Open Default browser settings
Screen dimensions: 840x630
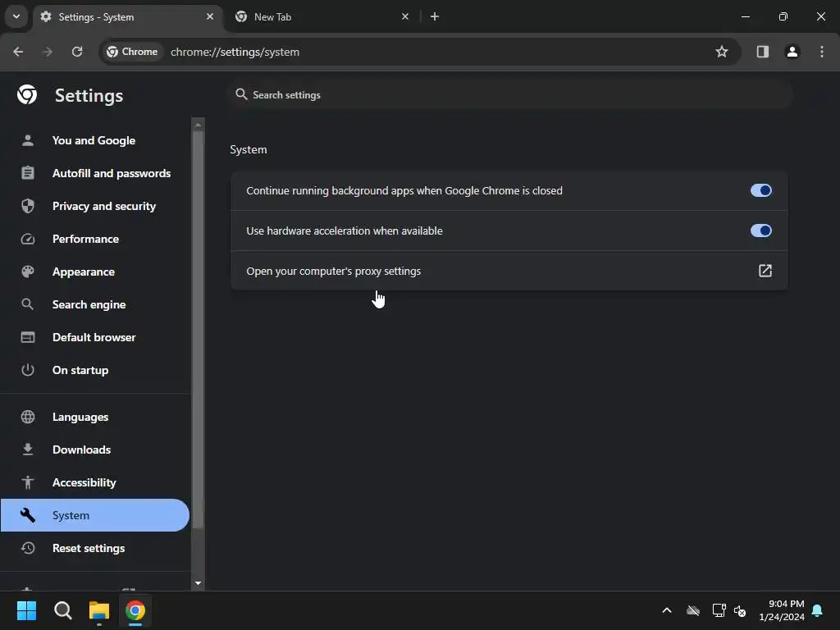[94, 337]
